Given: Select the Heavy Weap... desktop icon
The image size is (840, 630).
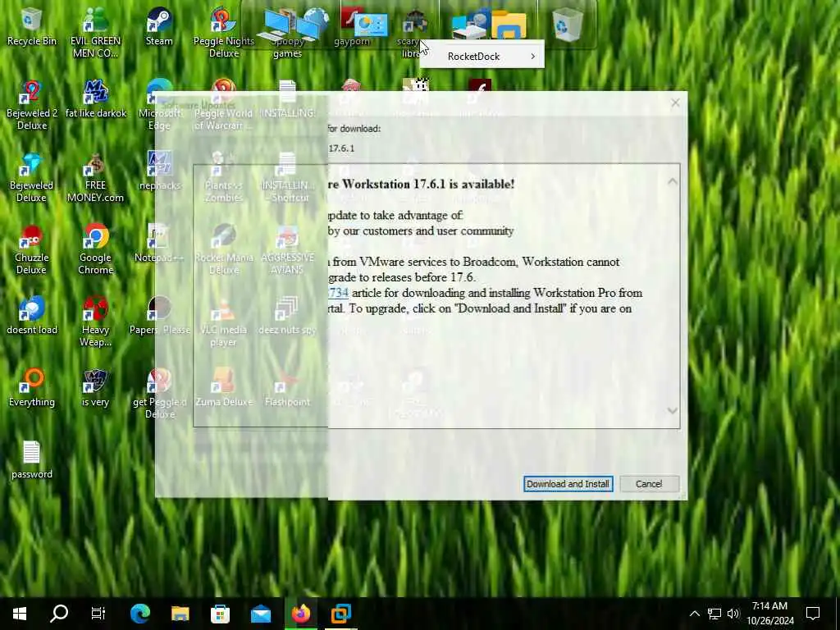Looking at the screenshot, I should [95, 322].
